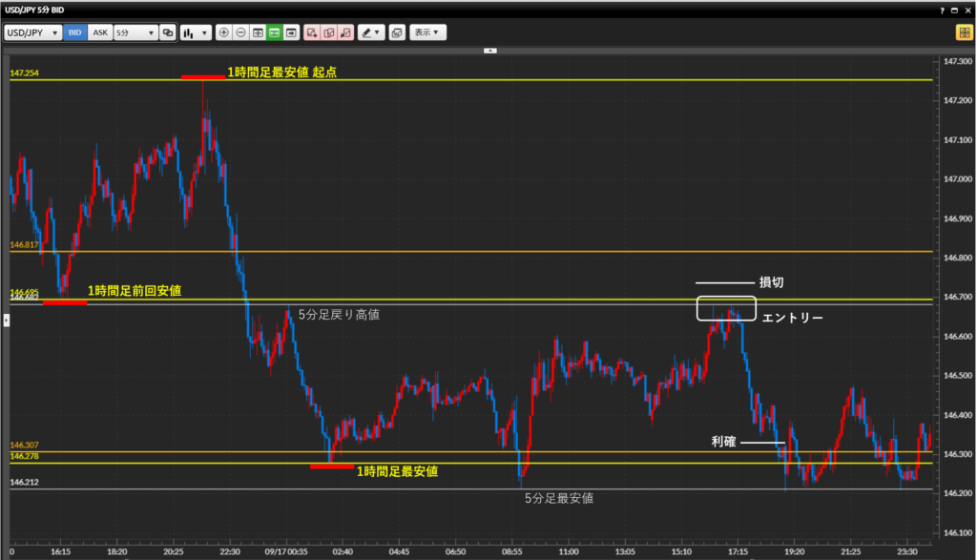Switch price display to ASK
977x560 pixels.
tap(99, 32)
